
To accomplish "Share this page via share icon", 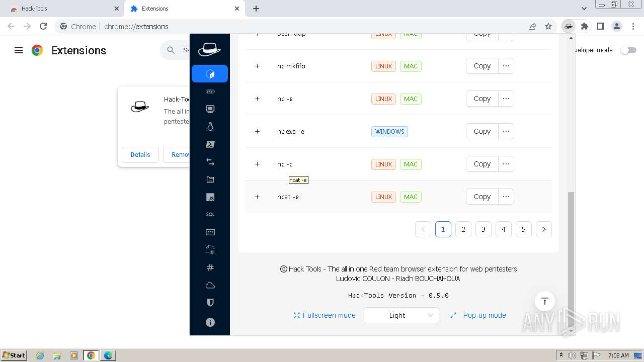I will pyautogui.click(x=532, y=26).
